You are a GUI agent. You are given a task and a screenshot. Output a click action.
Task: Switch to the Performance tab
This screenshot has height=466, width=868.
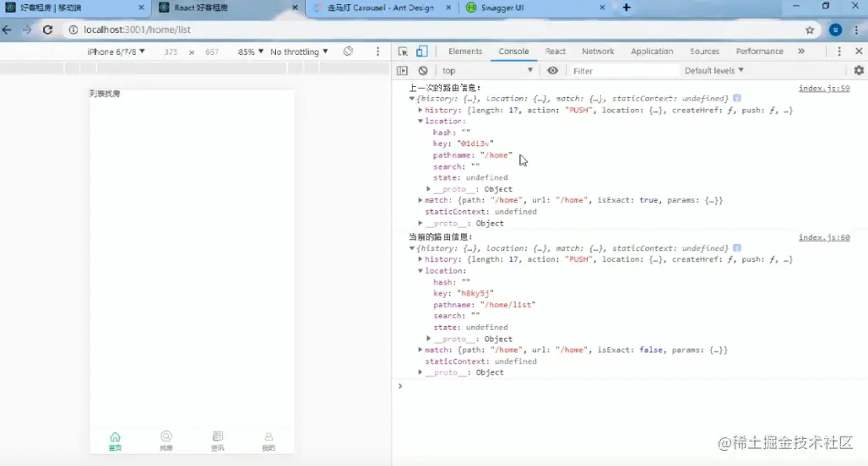(760, 51)
